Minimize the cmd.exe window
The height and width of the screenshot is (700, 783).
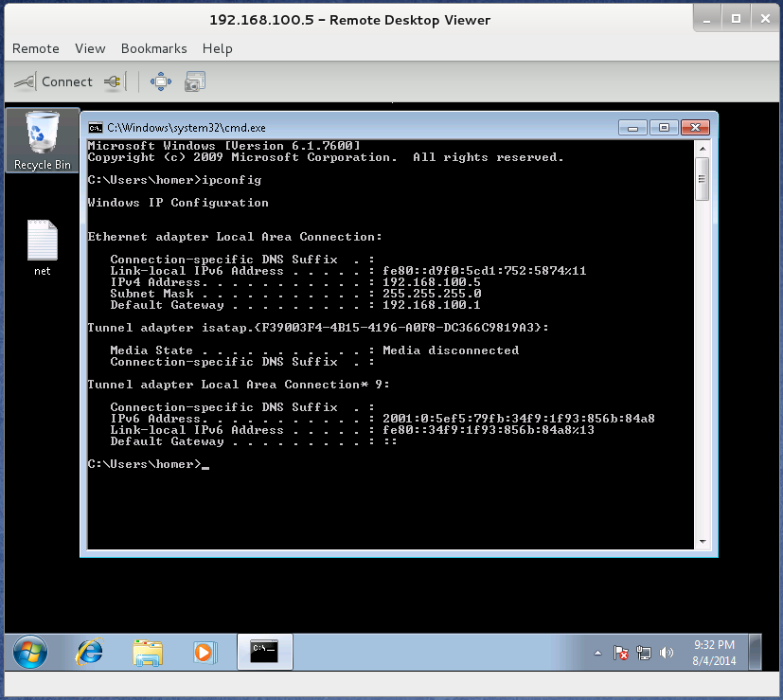click(632, 128)
